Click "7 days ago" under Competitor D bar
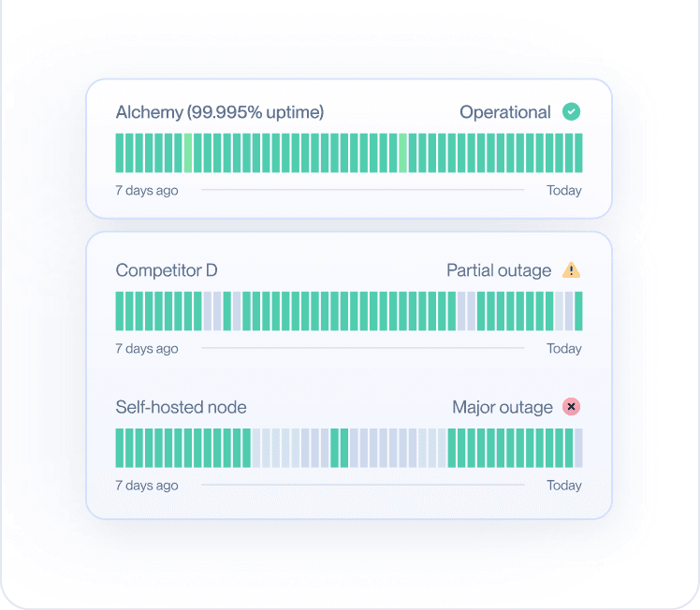Screen dimensions: 700x610 click(x=147, y=349)
